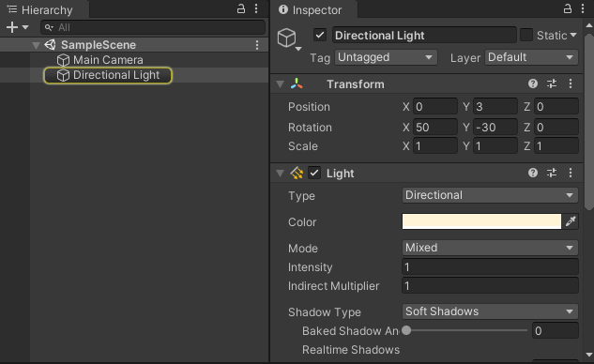Screen dimensions: 594x364
Task: Open Inspector panel options menu
Action: (x=583, y=8)
